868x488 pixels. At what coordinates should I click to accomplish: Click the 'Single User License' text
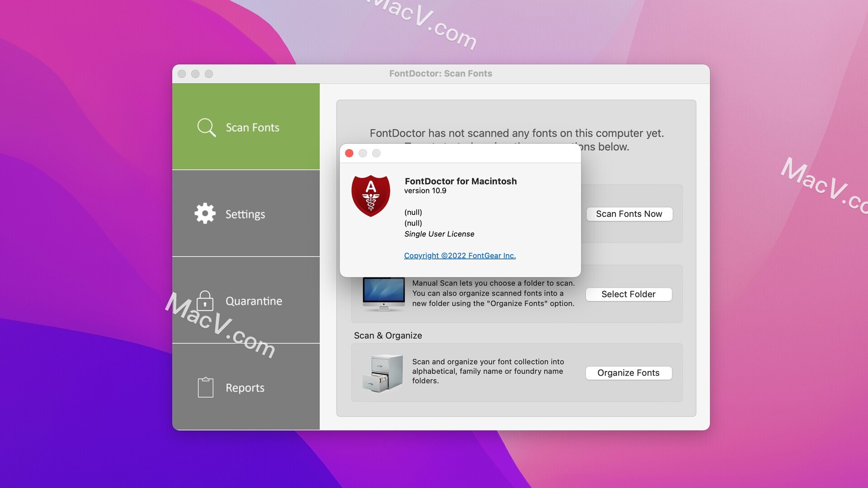(x=439, y=234)
